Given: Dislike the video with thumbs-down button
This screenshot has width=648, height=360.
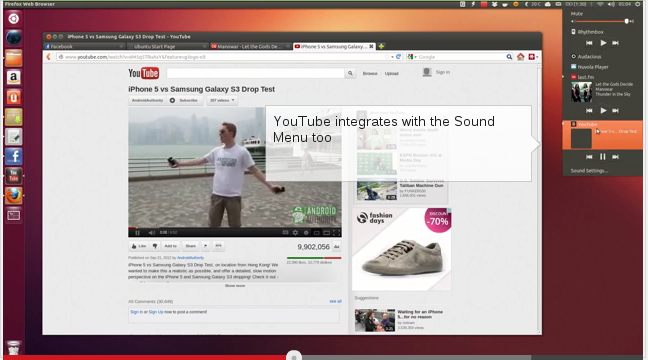Looking at the screenshot, I should coord(155,246).
